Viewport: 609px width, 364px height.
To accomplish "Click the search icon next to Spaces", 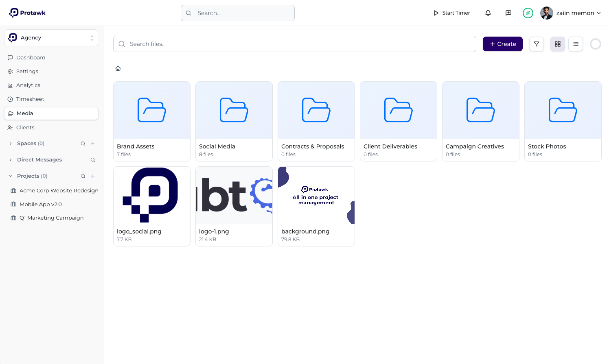I will coord(83,143).
